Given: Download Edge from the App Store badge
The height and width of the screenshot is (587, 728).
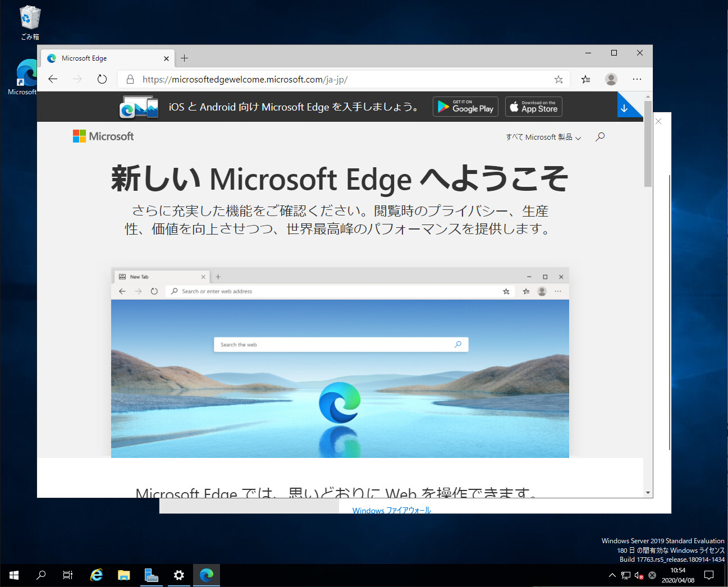Looking at the screenshot, I should [534, 107].
